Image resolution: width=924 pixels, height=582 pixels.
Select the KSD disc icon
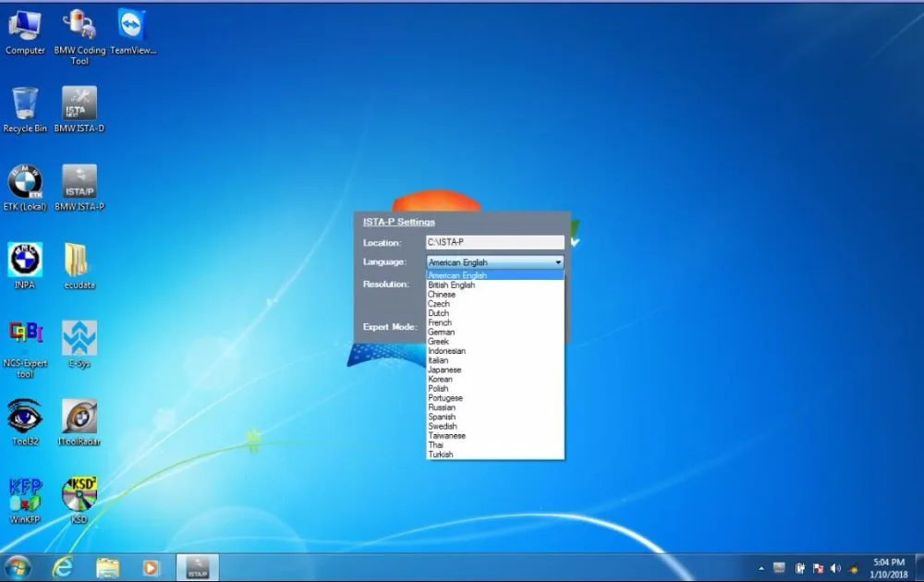click(79, 501)
